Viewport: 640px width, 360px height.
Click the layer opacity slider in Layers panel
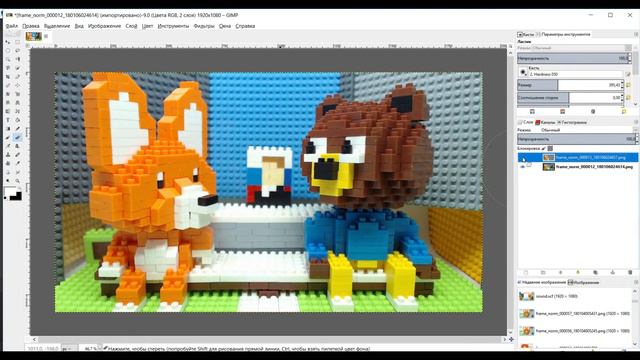click(577, 139)
